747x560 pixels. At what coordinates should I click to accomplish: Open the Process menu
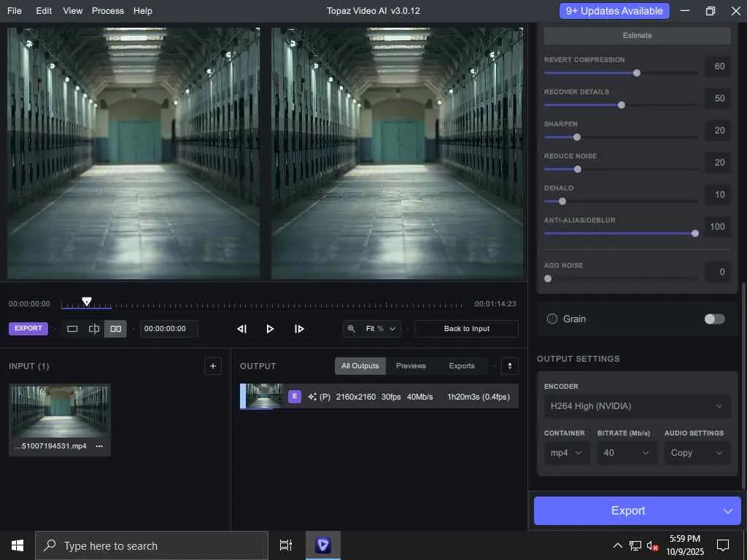click(x=107, y=11)
